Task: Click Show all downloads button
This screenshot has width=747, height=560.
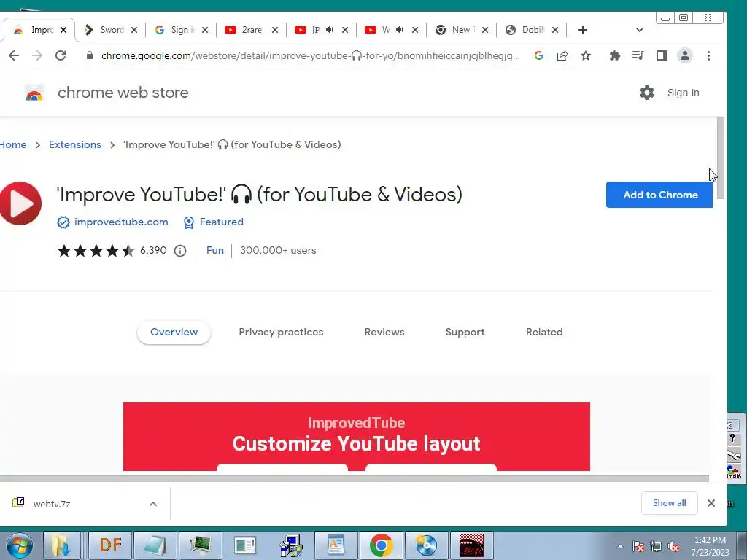Action: [670, 503]
